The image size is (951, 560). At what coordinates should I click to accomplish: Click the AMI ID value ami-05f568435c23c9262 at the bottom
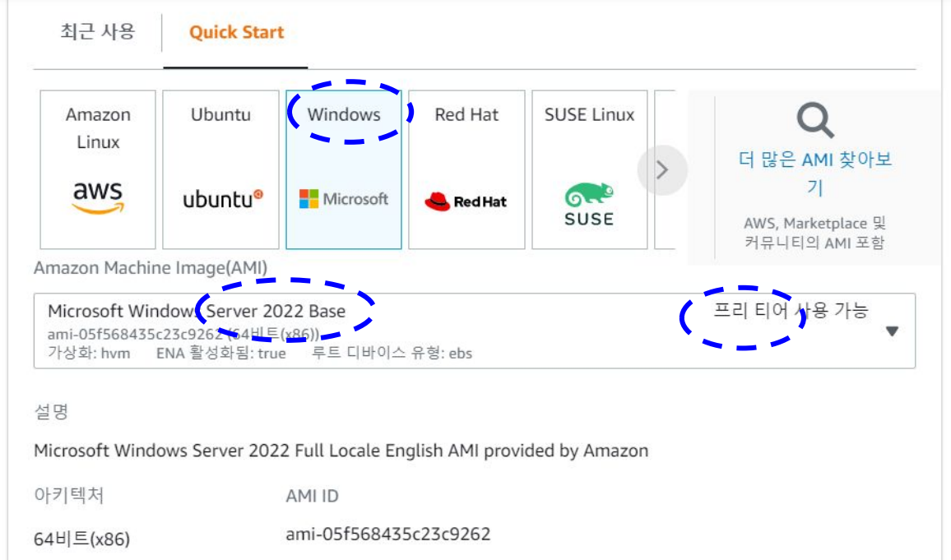click(388, 534)
